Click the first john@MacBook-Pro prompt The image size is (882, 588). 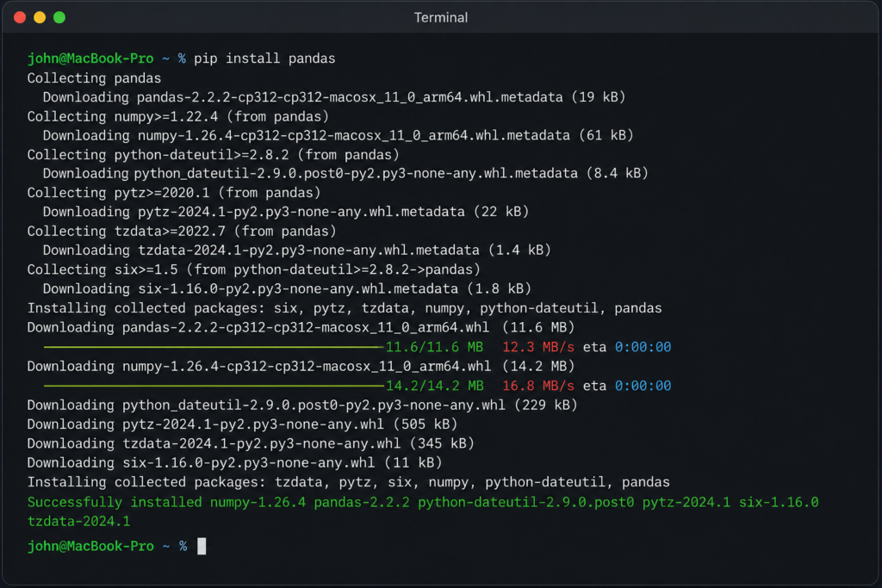click(x=90, y=59)
